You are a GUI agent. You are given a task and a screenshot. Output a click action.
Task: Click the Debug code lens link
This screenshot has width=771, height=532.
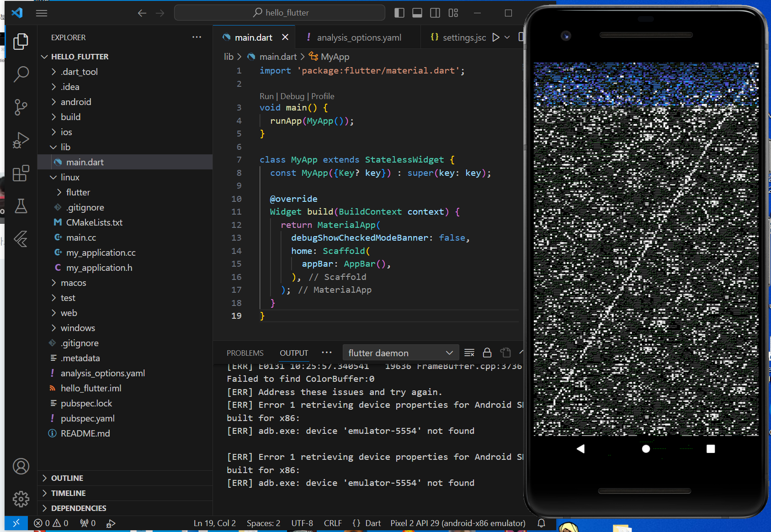(292, 96)
